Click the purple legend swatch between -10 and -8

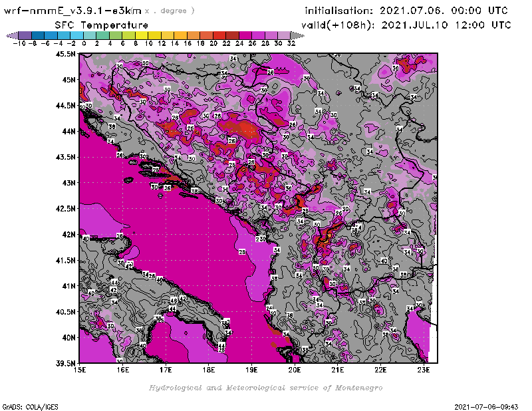click(25, 35)
